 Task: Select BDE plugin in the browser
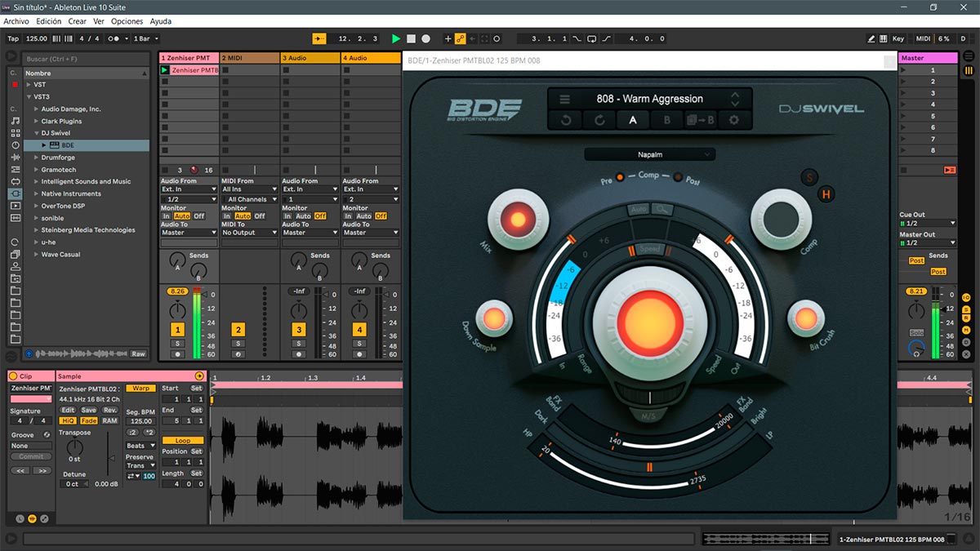86,145
